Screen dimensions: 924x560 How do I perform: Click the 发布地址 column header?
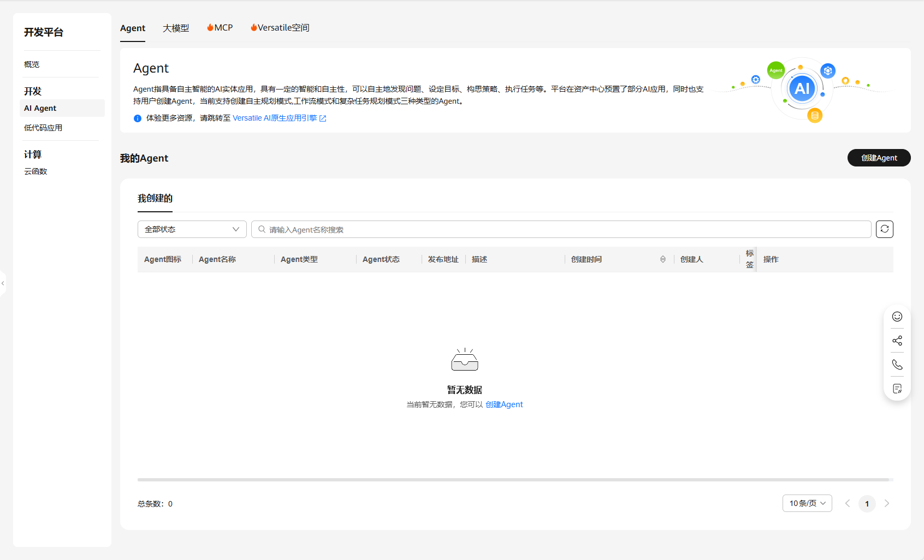[x=443, y=259]
